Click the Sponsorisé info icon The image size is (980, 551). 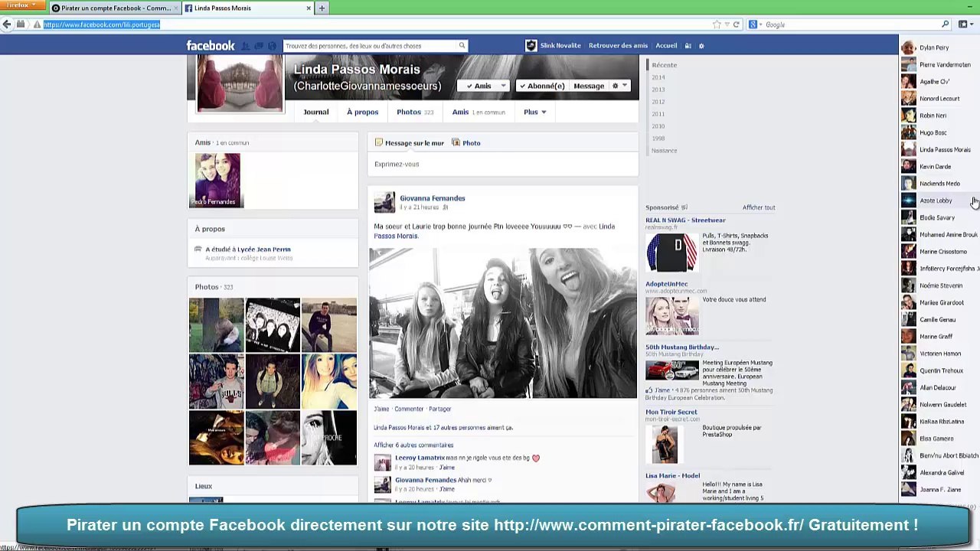click(684, 207)
